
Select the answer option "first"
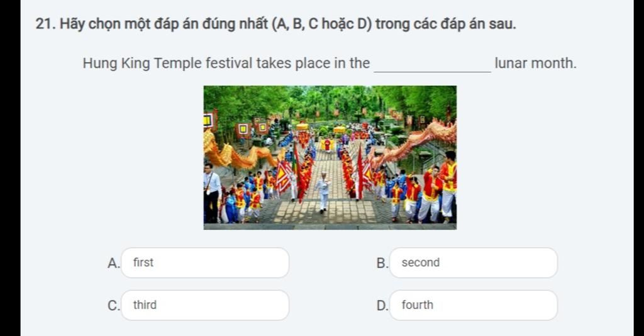click(205, 263)
